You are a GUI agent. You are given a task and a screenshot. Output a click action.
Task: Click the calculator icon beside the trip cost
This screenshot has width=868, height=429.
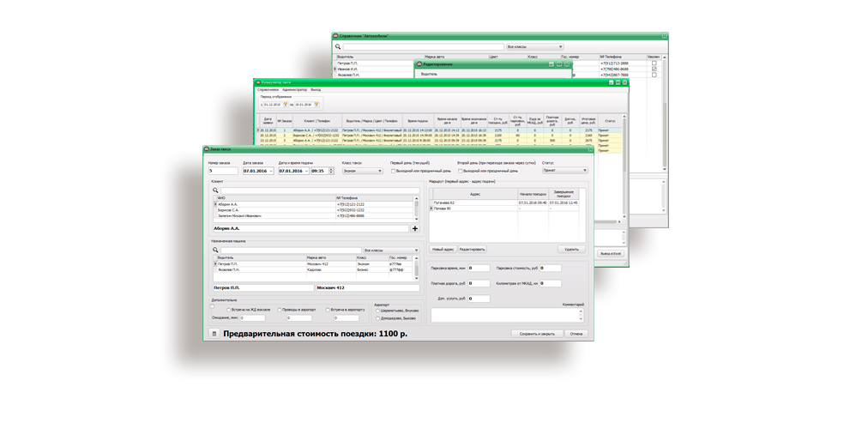coord(214,334)
